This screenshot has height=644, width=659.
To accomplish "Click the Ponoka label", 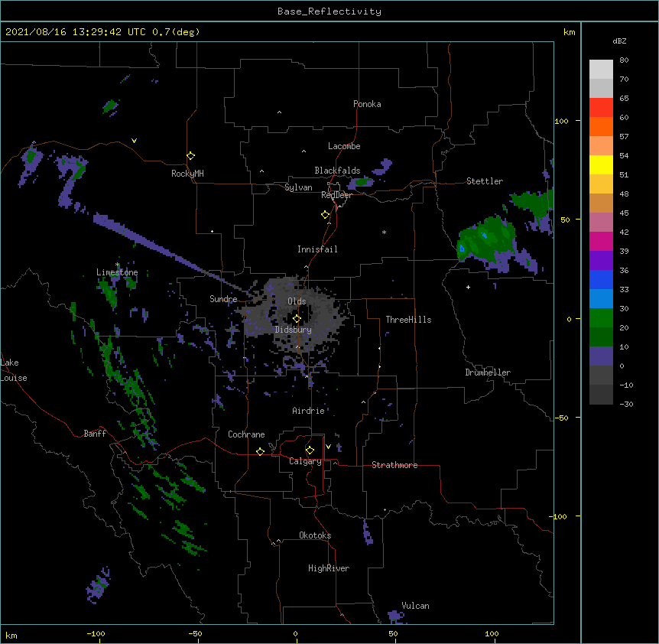I will click(367, 104).
